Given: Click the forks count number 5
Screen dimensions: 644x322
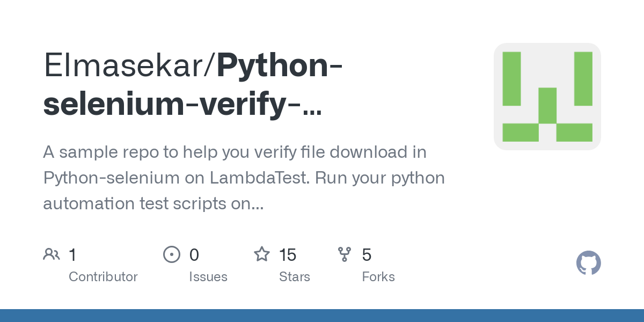Looking at the screenshot, I should 367,255.
